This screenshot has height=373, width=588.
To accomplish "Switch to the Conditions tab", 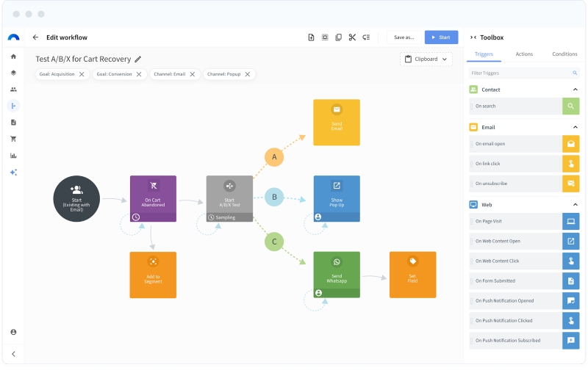I will (x=564, y=54).
